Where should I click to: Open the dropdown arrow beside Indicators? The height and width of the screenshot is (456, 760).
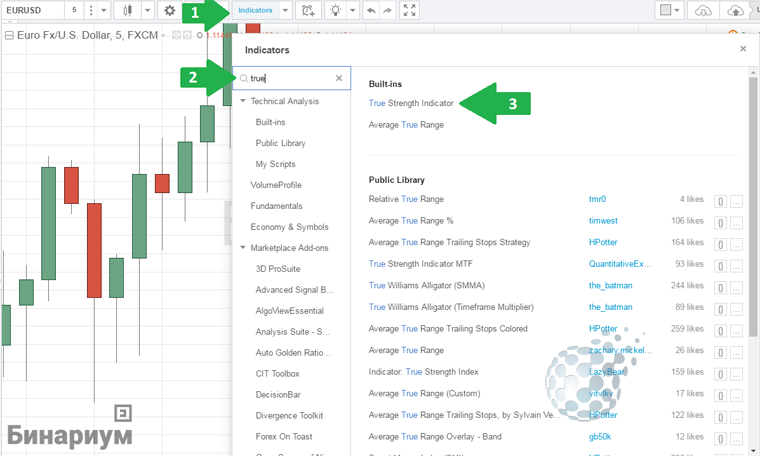click(x=285, y=10)
